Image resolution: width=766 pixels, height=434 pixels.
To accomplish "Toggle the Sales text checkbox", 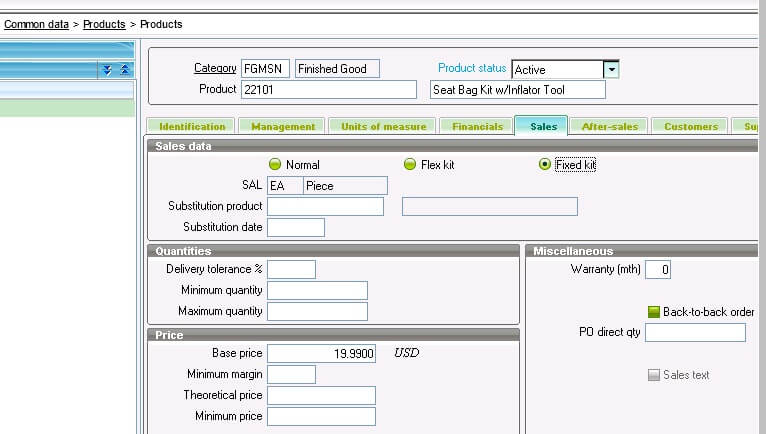I will [x=654, y=375].
